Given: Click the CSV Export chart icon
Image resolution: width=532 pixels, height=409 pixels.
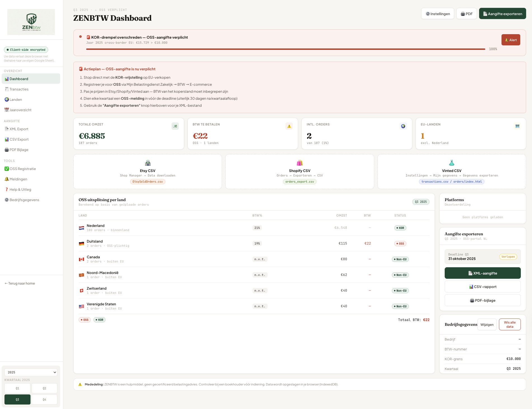Looking at the screenshot, I should point(6,139).
